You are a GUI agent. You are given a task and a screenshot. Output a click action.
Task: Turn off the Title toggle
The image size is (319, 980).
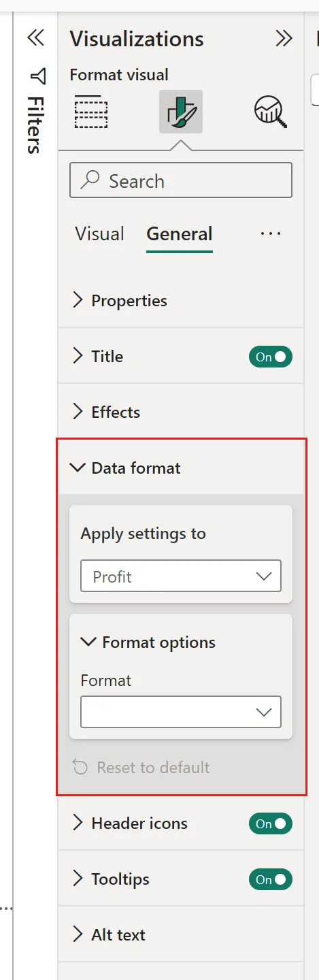click(271, 357)
